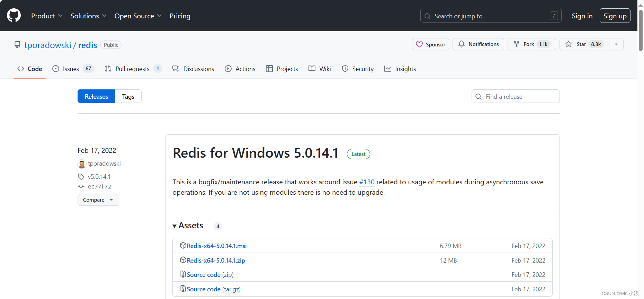Click file icon for Source code (tar.gz)

183,289
